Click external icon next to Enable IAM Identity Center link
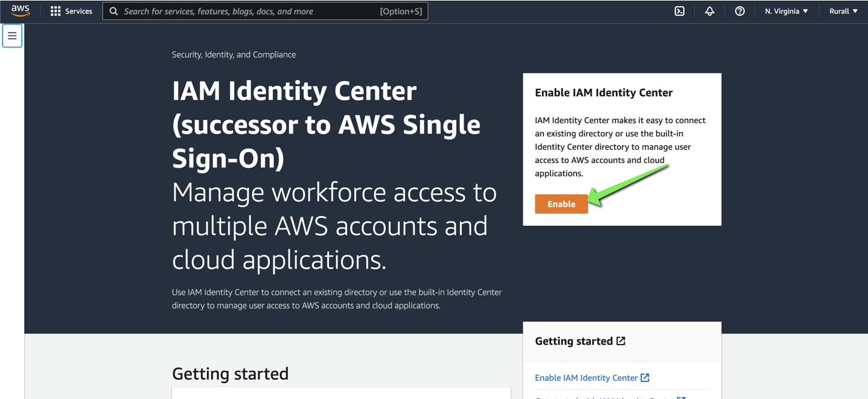Viewport: 868px width, 399px height. click(x=645, y=378)
